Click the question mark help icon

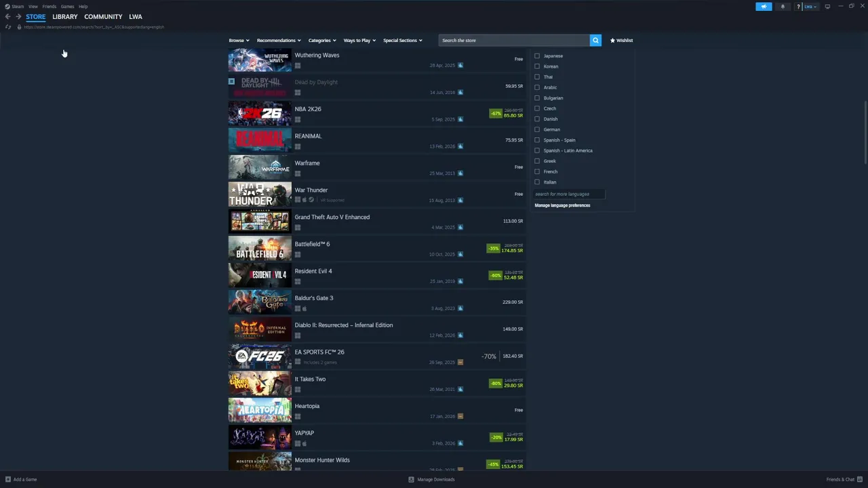(799, 6)
